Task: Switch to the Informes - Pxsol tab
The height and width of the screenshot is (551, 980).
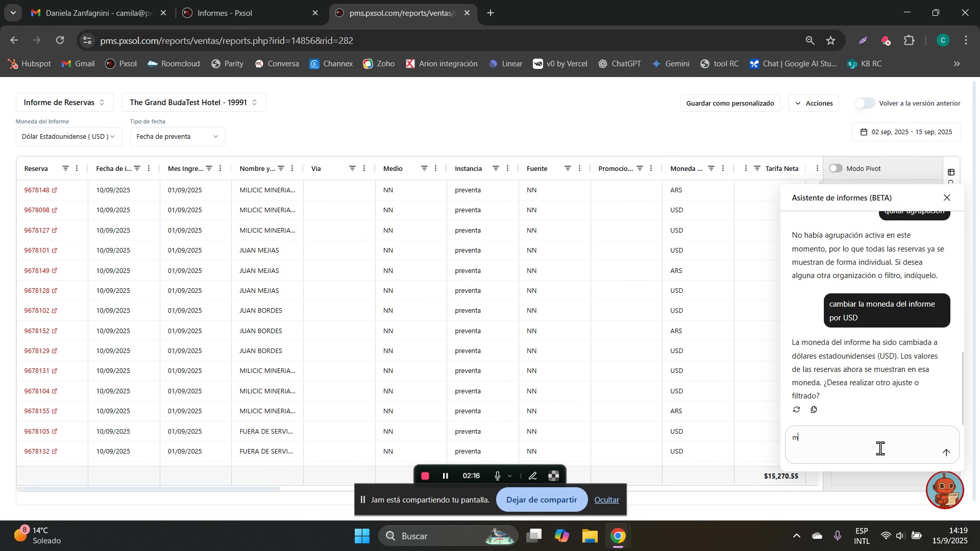Action: [x=250, y=13]
